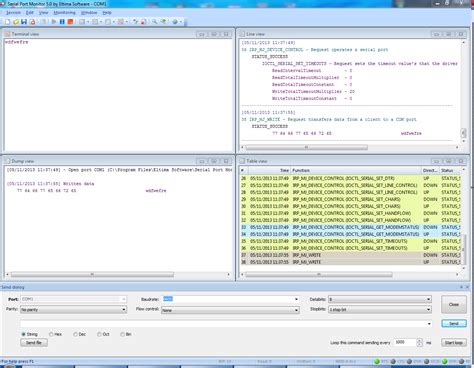Screen dimensions: 474x368
Task: Click the magnifier find icon in the toolbar
Action: [x=155, y=22]
